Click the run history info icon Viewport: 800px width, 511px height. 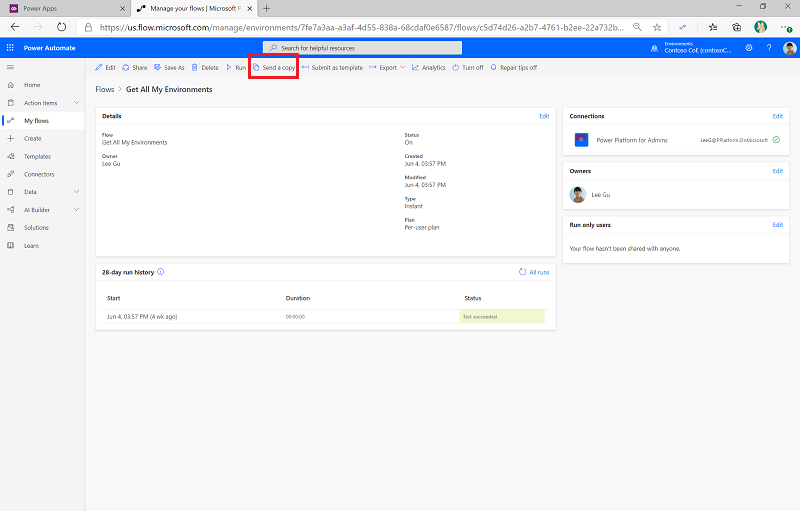(161, 272)
